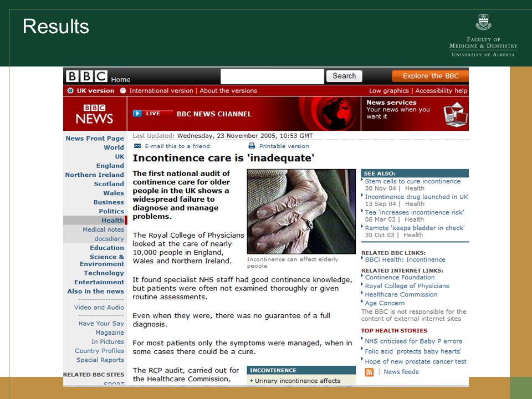Click the elderly hands article photo

(301, 211)
